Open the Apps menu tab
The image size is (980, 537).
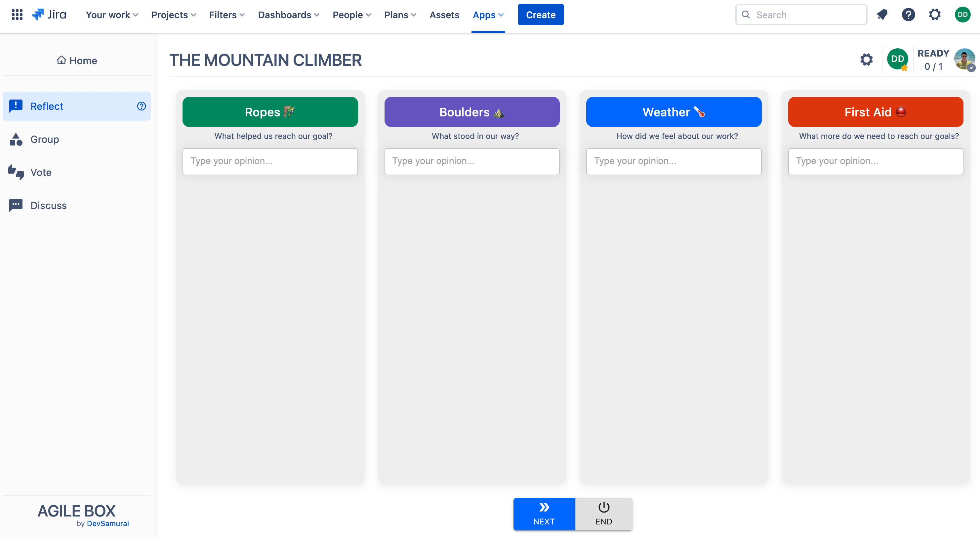[488, 15]
